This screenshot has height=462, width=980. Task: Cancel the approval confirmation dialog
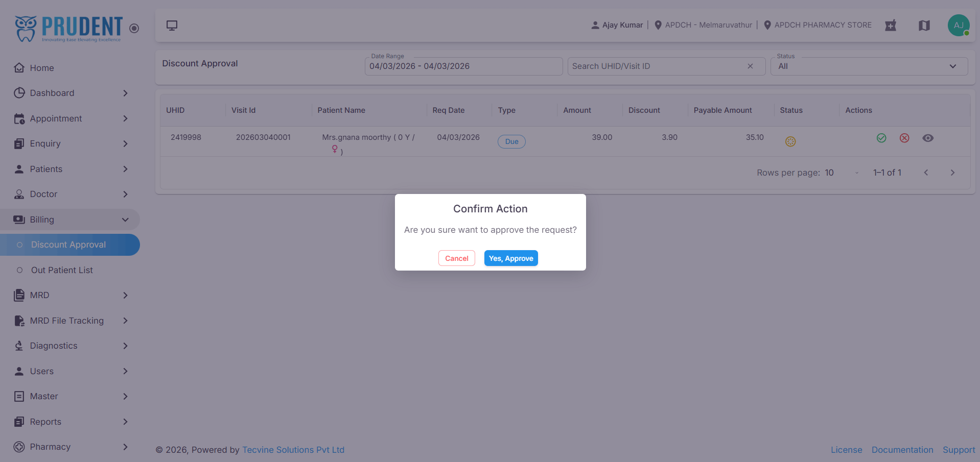tap(456, 258)
